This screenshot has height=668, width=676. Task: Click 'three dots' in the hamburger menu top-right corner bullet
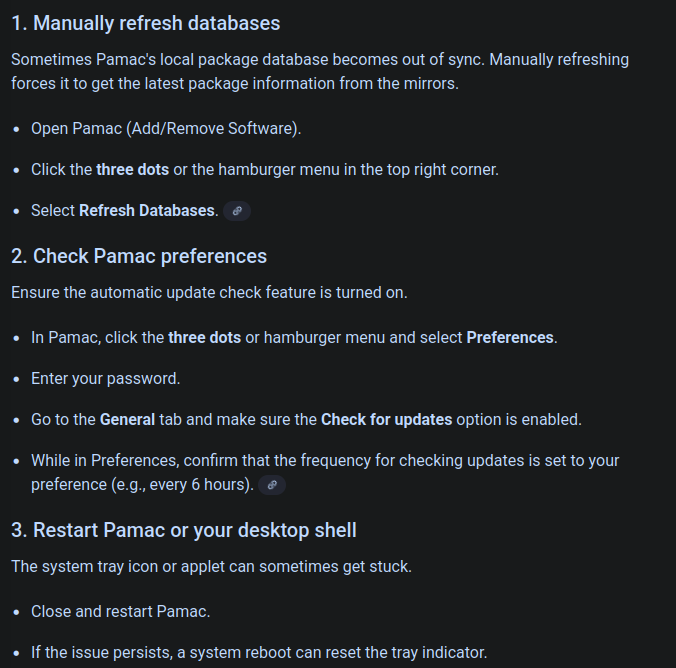click(x=132, y=170)
